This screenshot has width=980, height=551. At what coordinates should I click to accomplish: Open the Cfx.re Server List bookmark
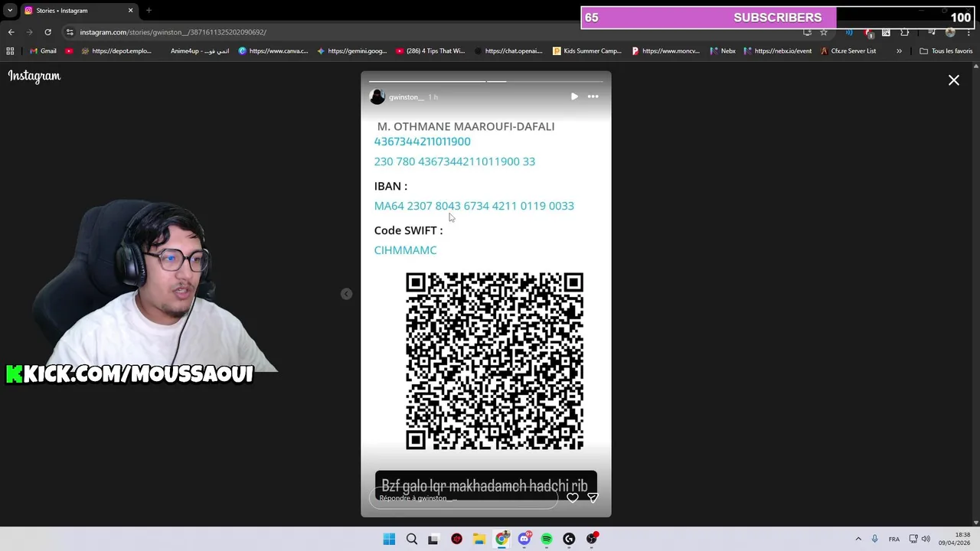[x=848, y=51]
